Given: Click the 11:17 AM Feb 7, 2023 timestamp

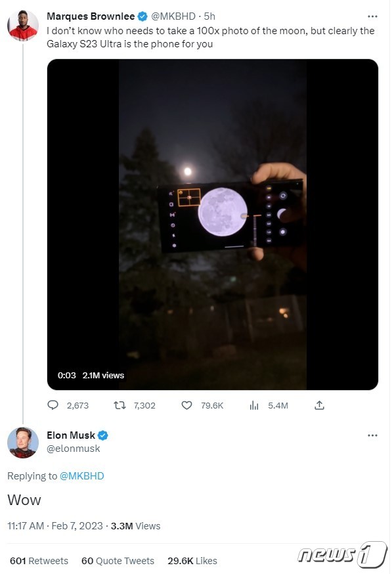Looking at the screenshot, I should (x=55, y=526).
